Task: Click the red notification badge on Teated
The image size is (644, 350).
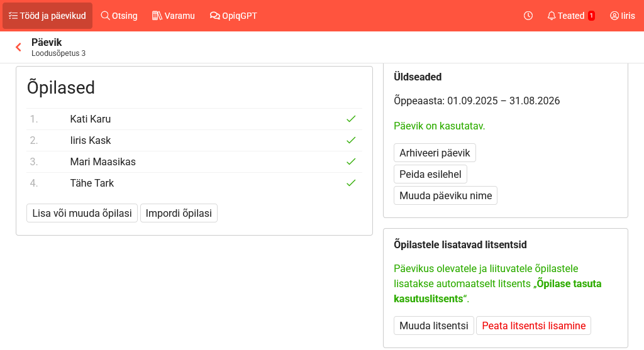Action: (591, 16)
